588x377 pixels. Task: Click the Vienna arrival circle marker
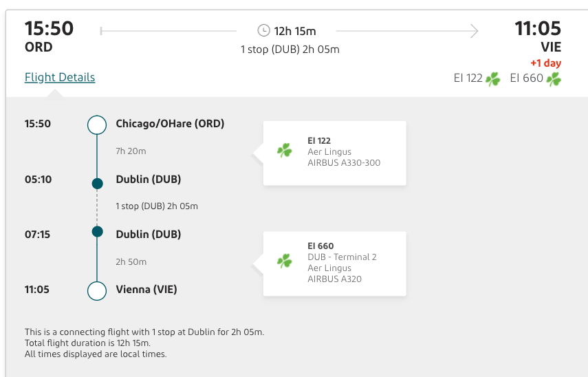97,290
